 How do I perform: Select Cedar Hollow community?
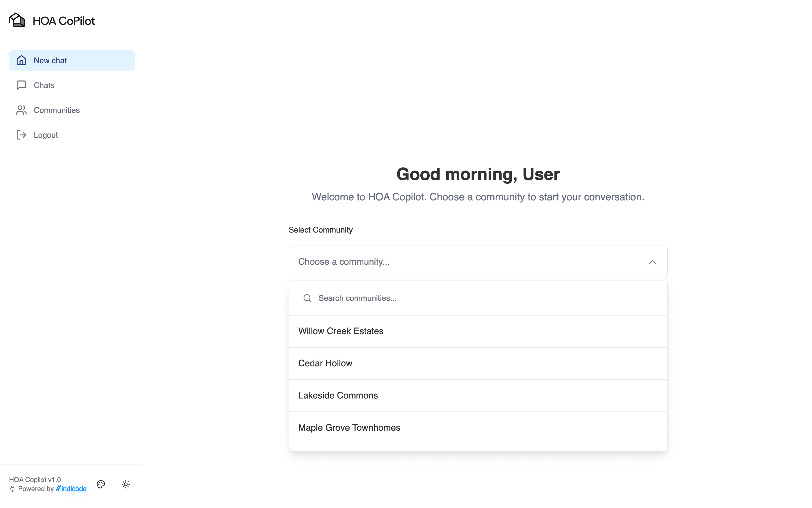478,363
